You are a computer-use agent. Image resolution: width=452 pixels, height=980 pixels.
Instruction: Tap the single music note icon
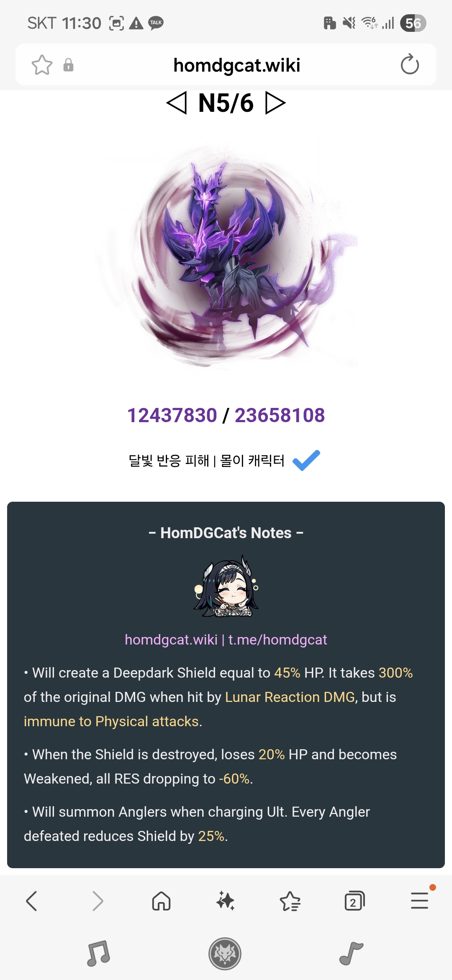tap(351, 954)
